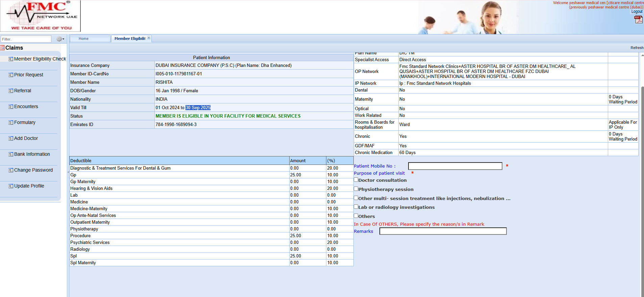The width and height of the screenshot is (644, 297).
Task: Close the Member Eligibility tab
Action: pyautogui.click(x=149, y=38)
